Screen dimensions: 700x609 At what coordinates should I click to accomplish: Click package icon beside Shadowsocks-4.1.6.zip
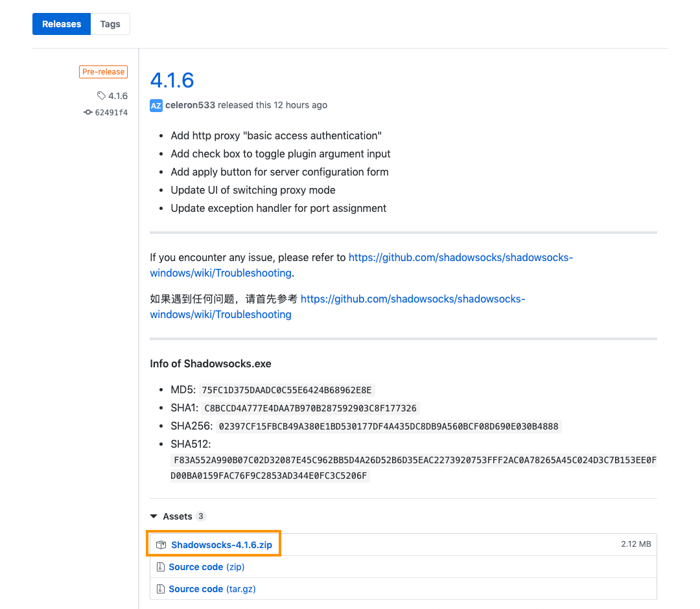click(161, 545)
